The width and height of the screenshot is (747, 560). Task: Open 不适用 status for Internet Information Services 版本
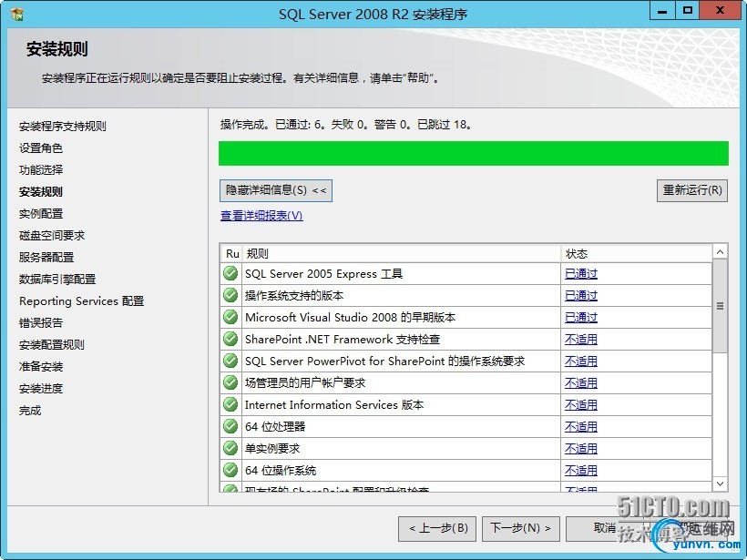(x=580, y=405)
